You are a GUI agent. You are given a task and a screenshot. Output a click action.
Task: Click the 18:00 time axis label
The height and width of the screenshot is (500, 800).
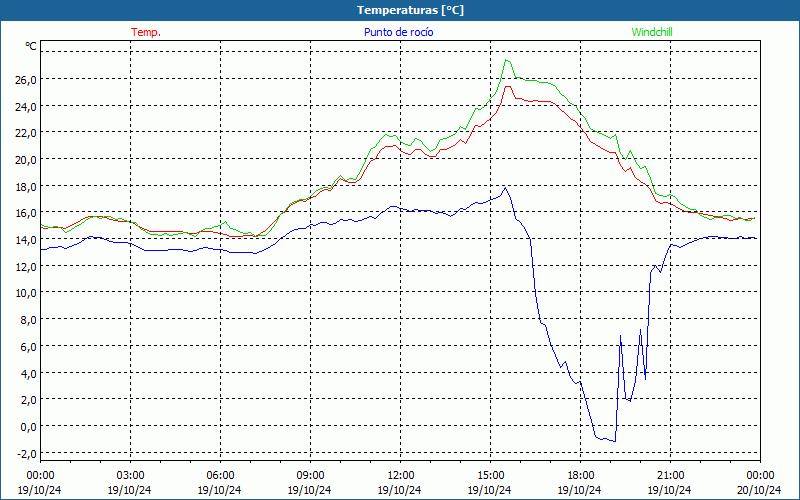(581, 475)
